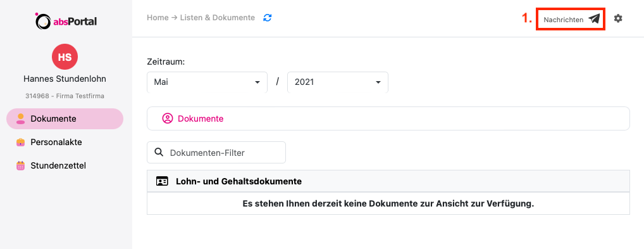Select Dokumente in the sidebar
The image size is (644, 249).
65,119
